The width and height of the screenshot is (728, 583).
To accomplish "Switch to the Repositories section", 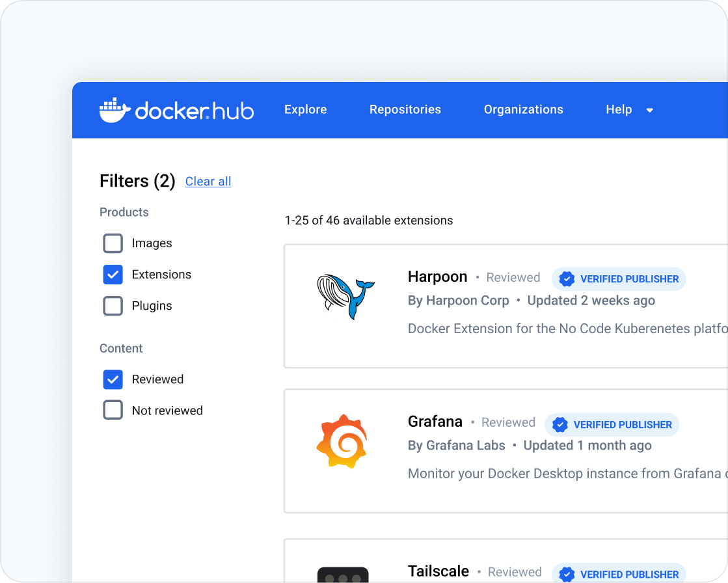I will [x=405, y=109].
